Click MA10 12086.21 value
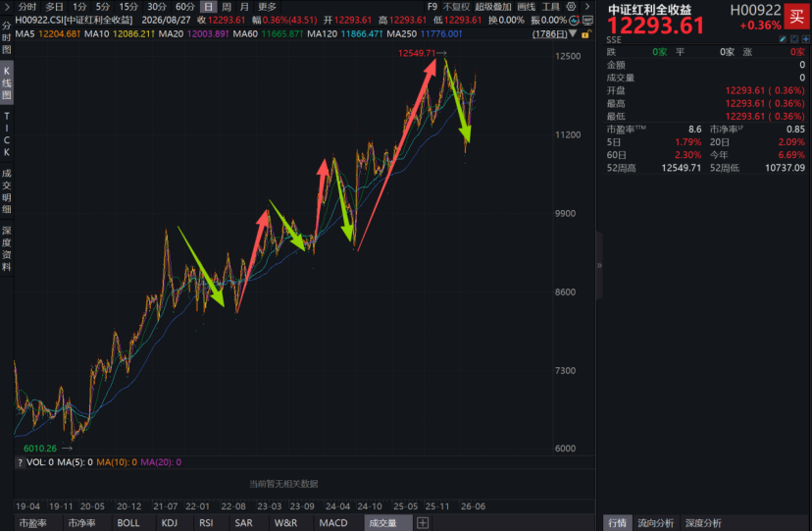The width and height of the screenshot is (812, 532). click(x=132, y=33)
